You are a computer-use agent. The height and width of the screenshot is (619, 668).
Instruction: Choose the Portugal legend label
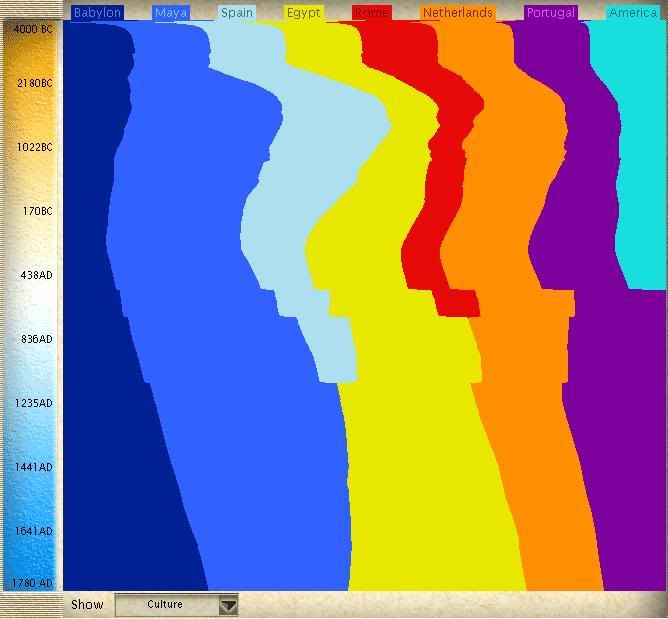coord(551,13)
